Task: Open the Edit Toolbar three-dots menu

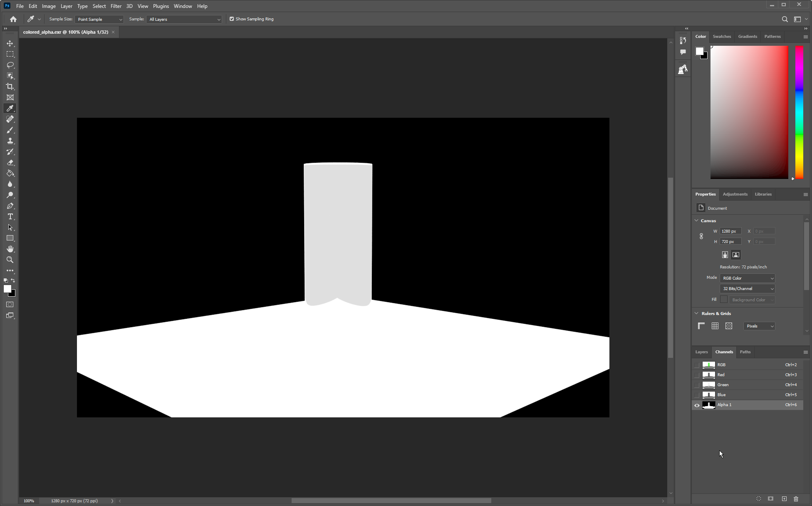Action: tap(10, 270)
